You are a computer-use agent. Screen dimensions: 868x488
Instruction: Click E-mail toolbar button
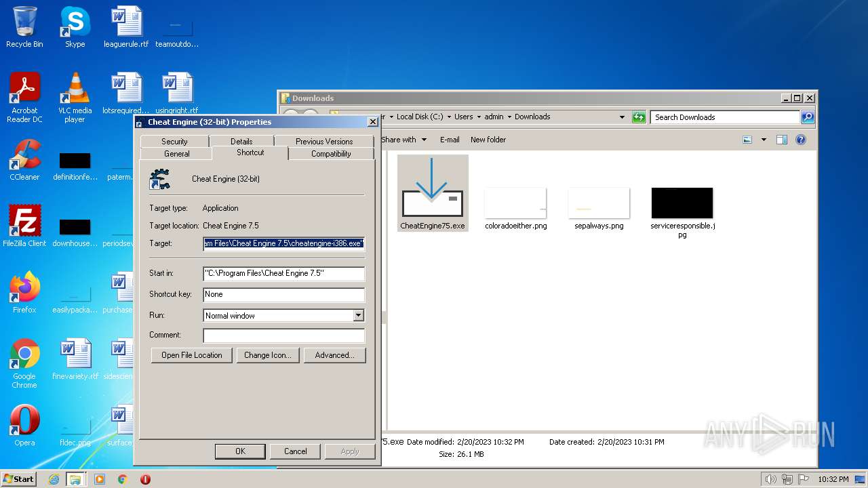click(x=450, y=140)
